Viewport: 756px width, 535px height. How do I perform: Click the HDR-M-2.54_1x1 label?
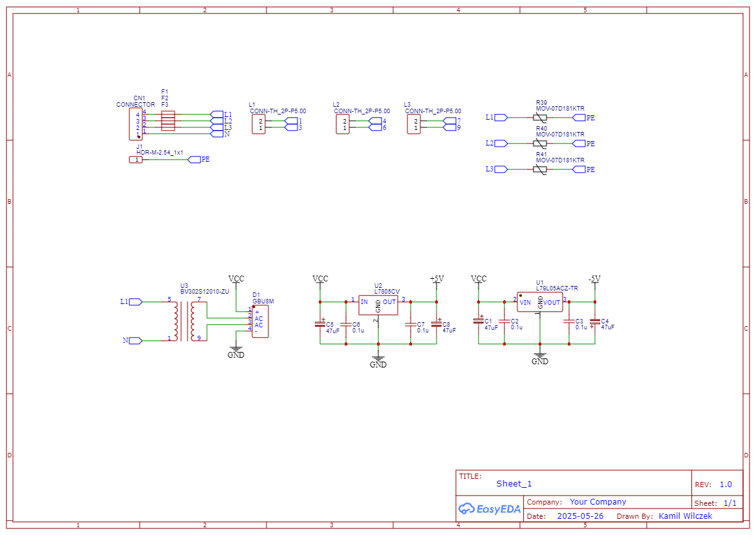click(x=160, y=153)
